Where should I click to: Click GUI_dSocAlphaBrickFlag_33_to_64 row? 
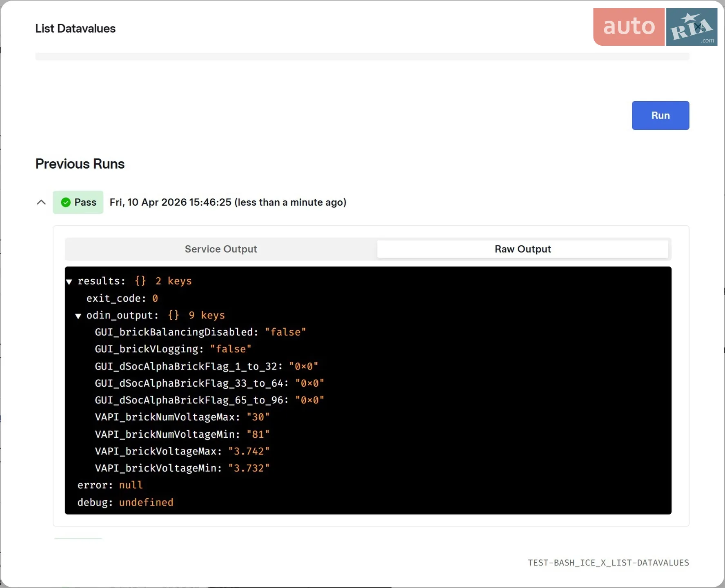click(209, 383)
